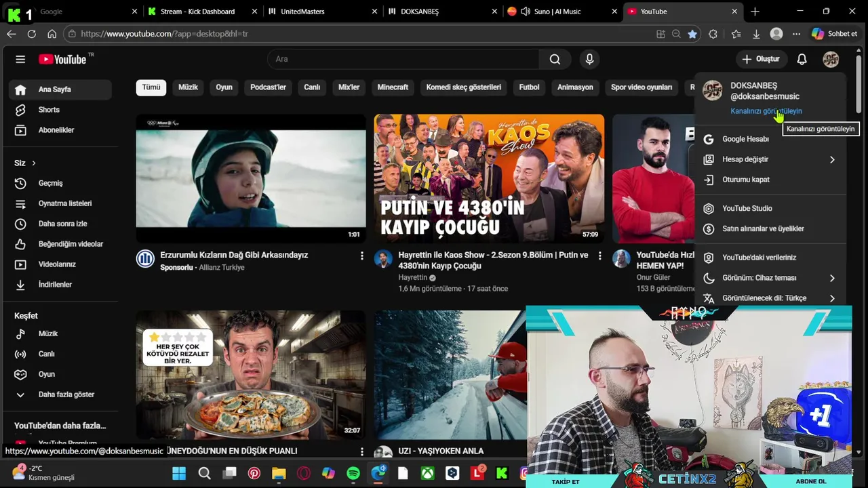Open options menu for Erzurumlu Kızların video
Viewport: 868px width, 488px height.
[361, 256]
